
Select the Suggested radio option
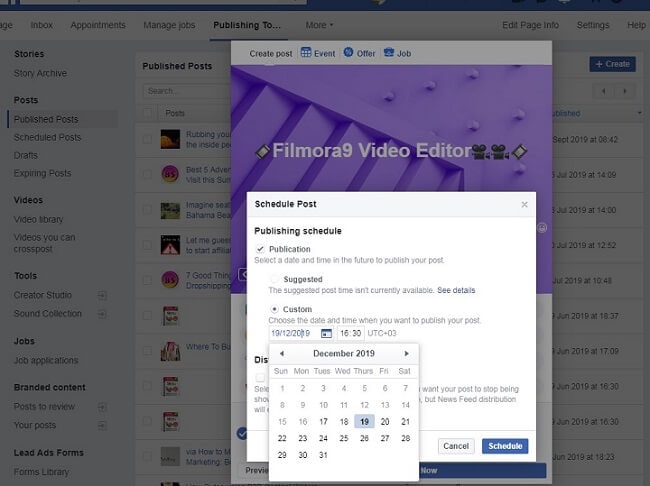point(274,279)
